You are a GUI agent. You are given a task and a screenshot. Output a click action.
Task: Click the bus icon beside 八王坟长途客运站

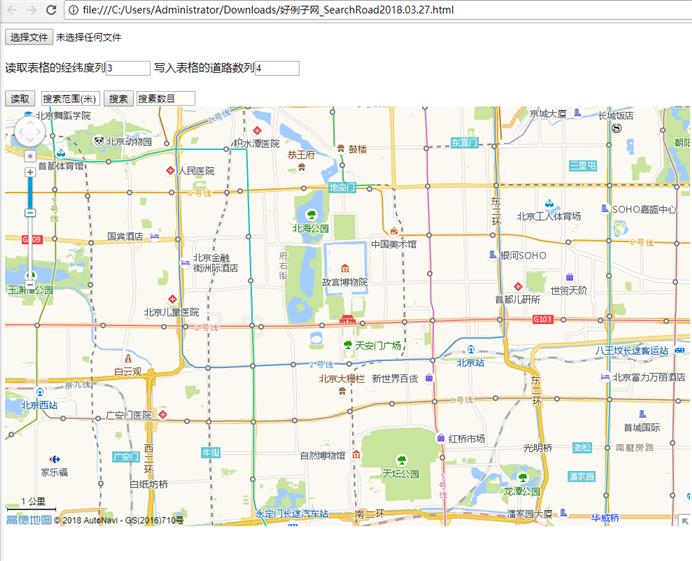click(680, 350)
